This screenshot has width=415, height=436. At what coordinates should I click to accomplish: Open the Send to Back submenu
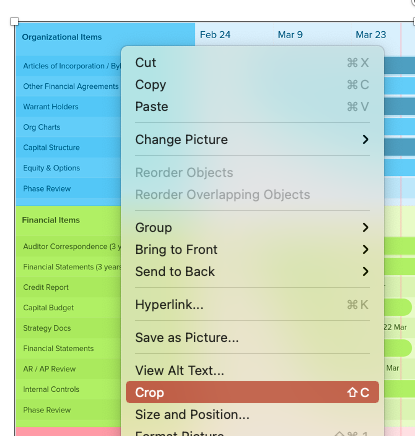click(252, 272)
